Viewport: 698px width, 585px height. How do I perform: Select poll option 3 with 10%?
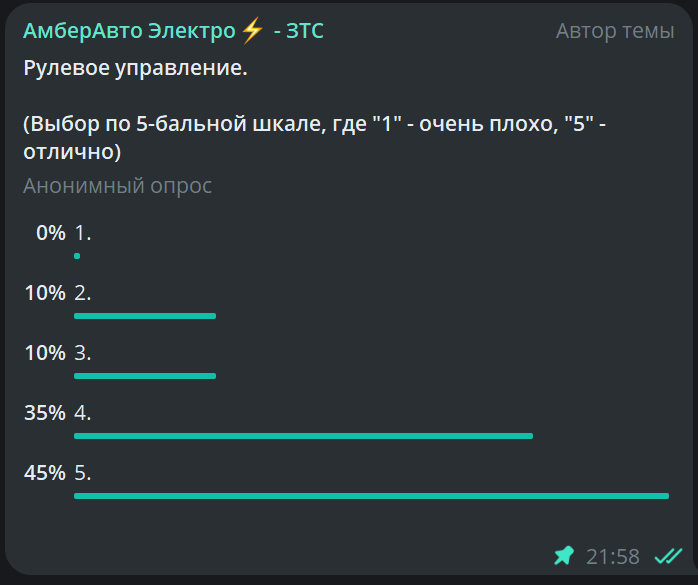[x=83, y=353]
